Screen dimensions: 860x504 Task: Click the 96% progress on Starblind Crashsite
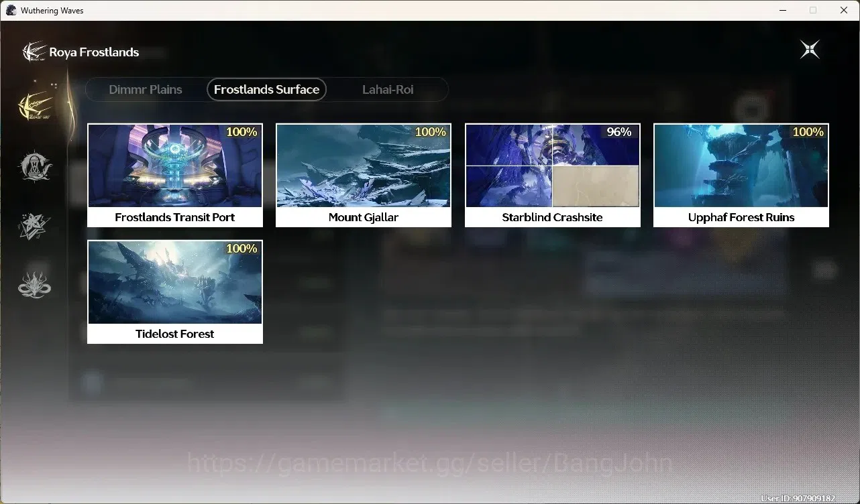point(619,132)
